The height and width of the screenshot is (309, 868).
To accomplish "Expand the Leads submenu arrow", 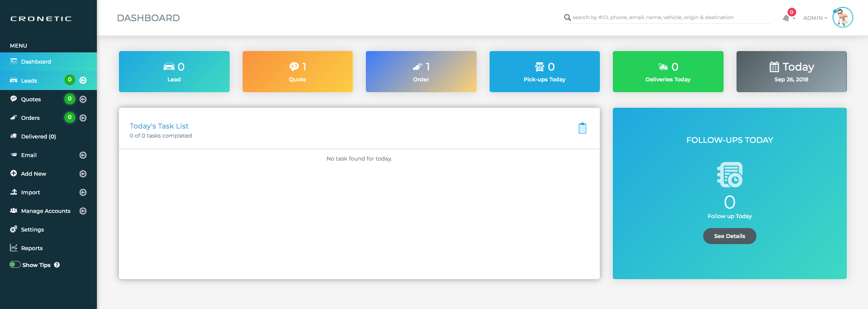I will pos(83,80).
